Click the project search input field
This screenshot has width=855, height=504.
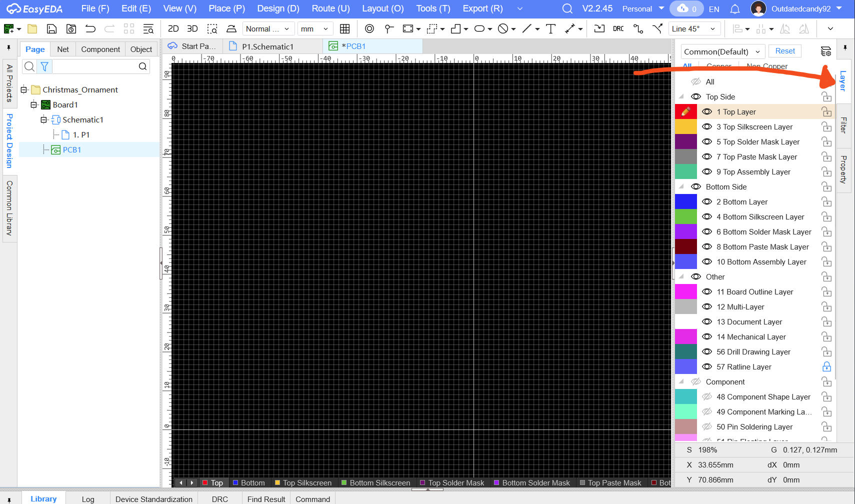point(95,66)
